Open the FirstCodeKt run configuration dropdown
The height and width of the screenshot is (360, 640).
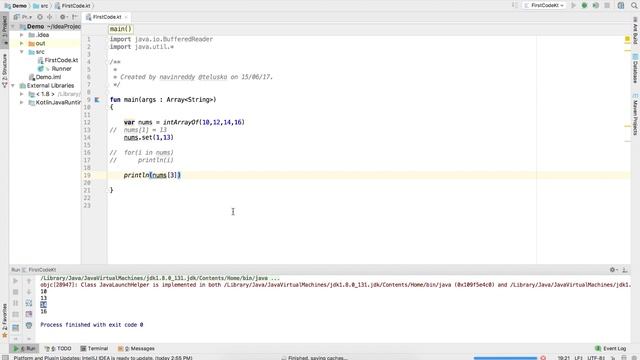[545, 5]
